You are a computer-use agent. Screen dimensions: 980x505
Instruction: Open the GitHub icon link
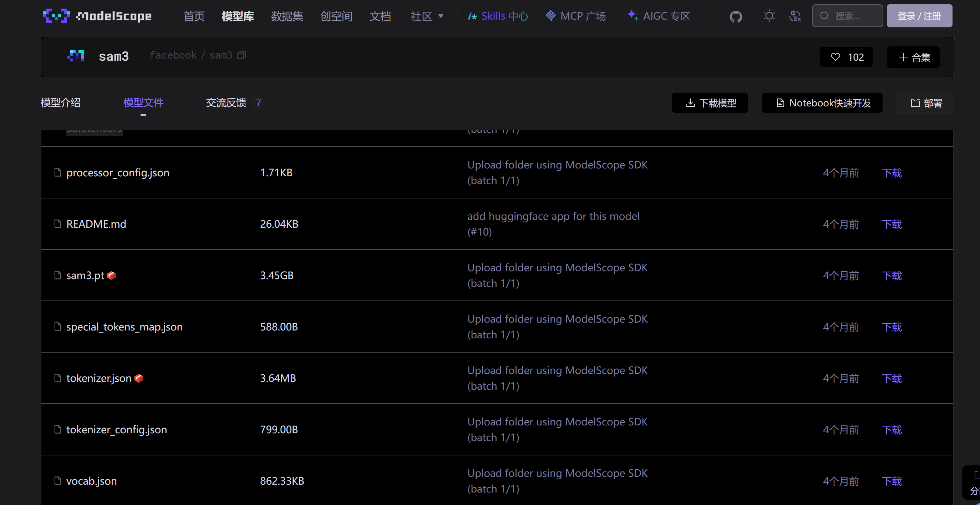(736, 16)
